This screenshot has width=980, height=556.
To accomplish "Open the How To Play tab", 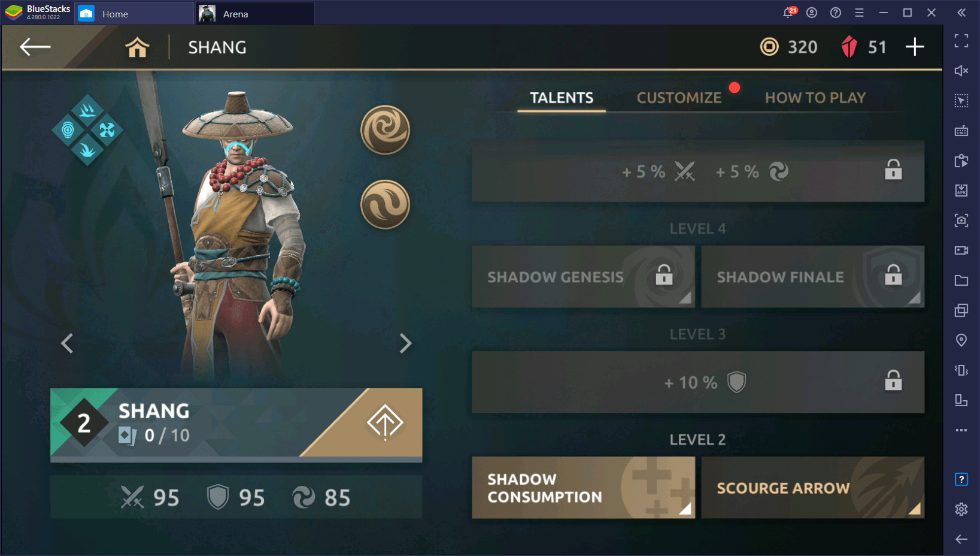I will pyautogui.click(x=815, y=98).
